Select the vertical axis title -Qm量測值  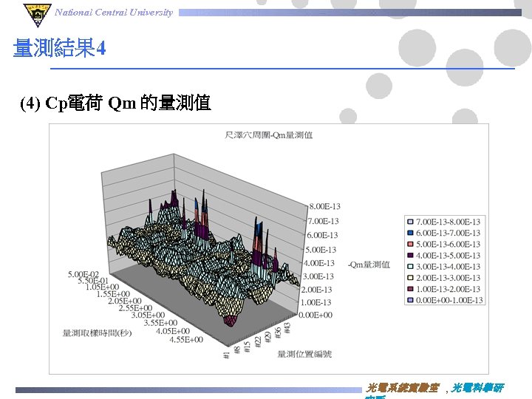click(369, 265)
